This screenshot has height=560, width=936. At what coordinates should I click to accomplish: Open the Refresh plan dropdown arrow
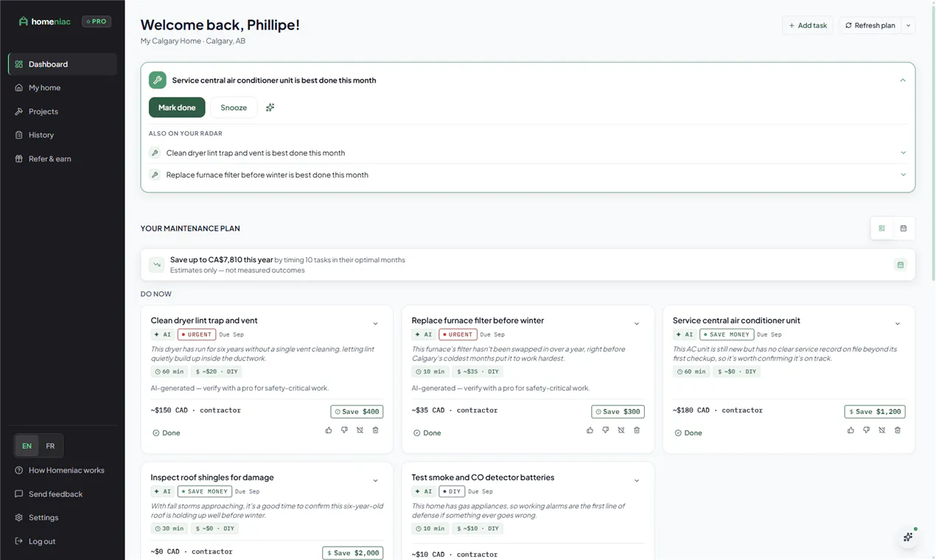[909, 26]
